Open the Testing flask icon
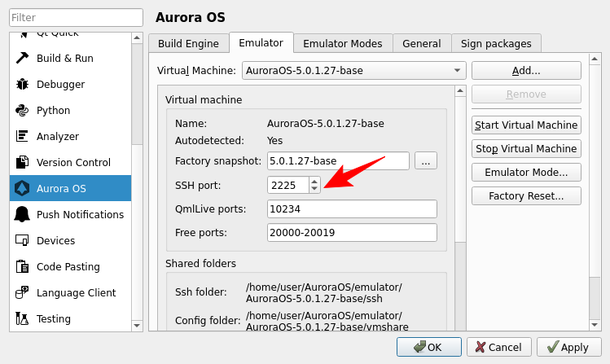The width and height of the screenshot is (610, 364). click(22, 319)
